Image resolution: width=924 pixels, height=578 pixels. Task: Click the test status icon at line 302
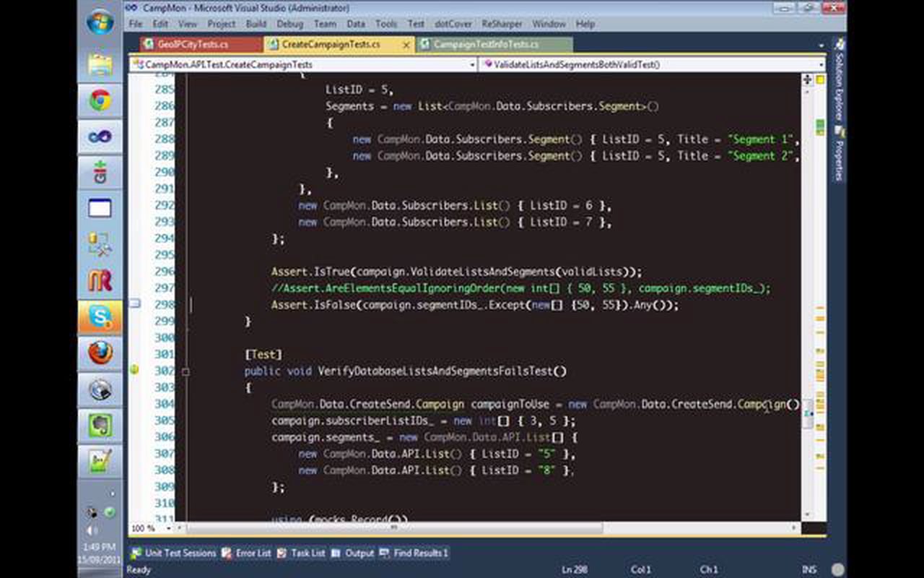pos(134,370)
